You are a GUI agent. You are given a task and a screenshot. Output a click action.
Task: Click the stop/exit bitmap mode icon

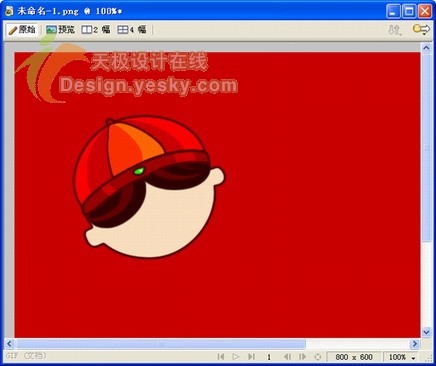(x=318, y=357)
